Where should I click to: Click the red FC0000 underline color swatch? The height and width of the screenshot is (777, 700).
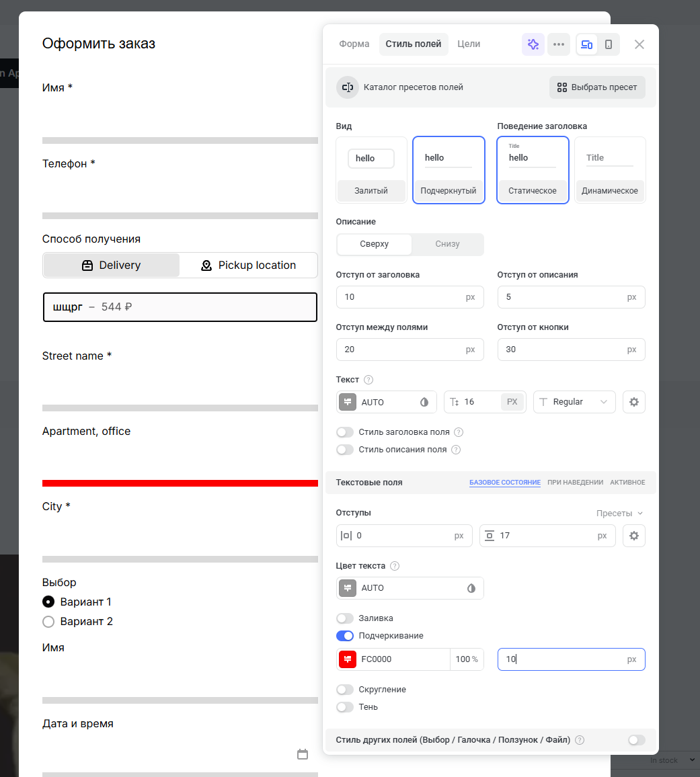[348, 659]
